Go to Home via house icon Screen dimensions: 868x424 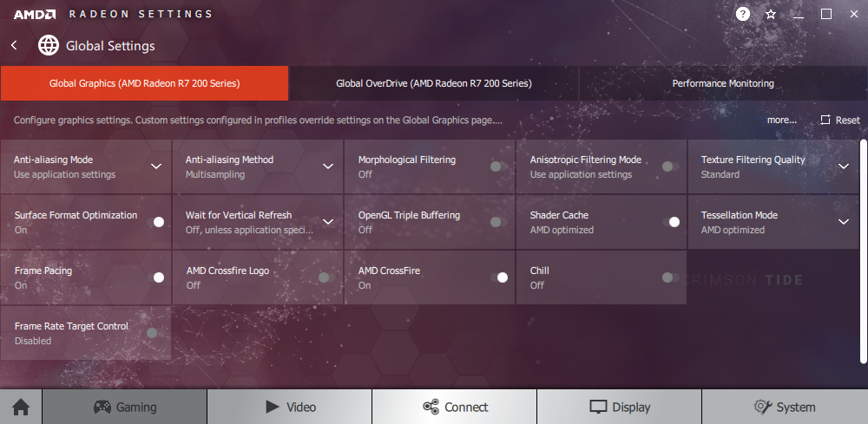coord(21,408)
